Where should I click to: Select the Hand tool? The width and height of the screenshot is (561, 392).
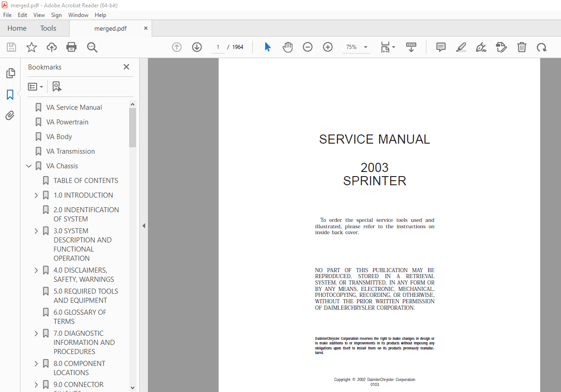(288, 47)
